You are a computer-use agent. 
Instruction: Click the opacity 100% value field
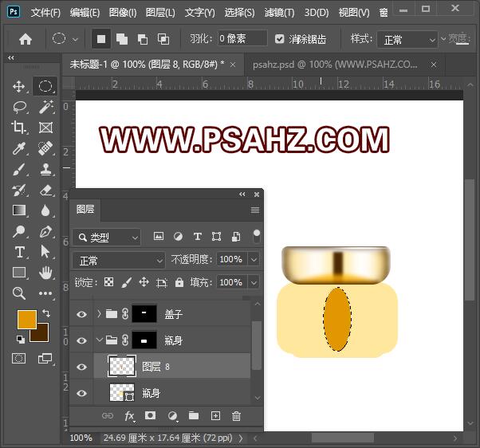231,260
